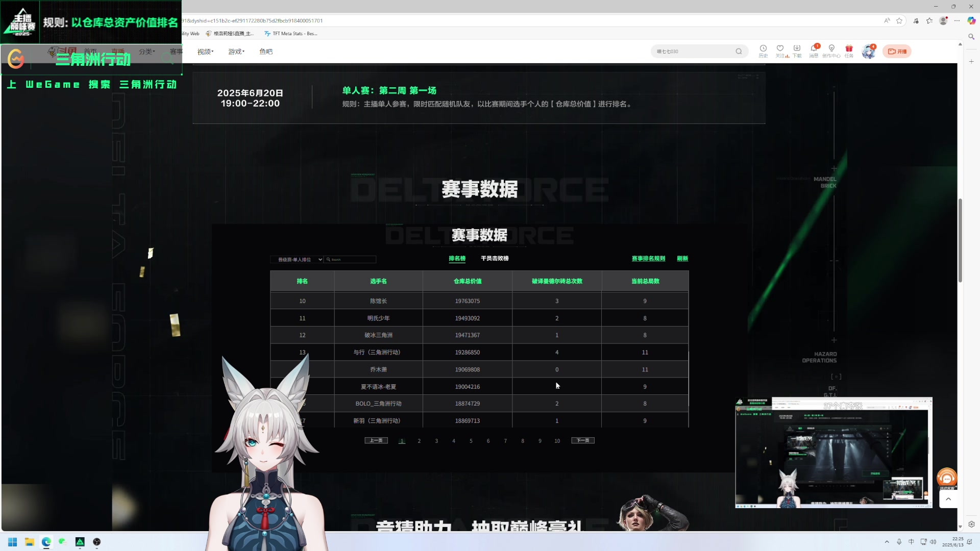Screen dimensions: 980x551
Task: Open the 晋级赛-单人排位 dropdown
Action: pos(297,260)
